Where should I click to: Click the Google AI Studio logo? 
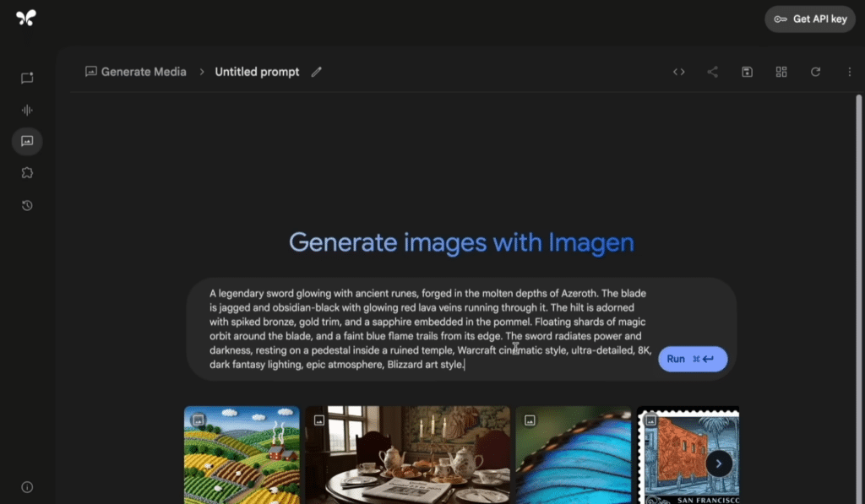(26, 18)
